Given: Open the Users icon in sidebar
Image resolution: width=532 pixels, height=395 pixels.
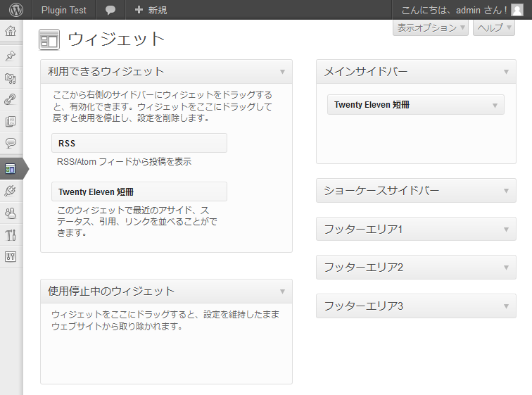Looking at the screenshot, I should point(11,213).
